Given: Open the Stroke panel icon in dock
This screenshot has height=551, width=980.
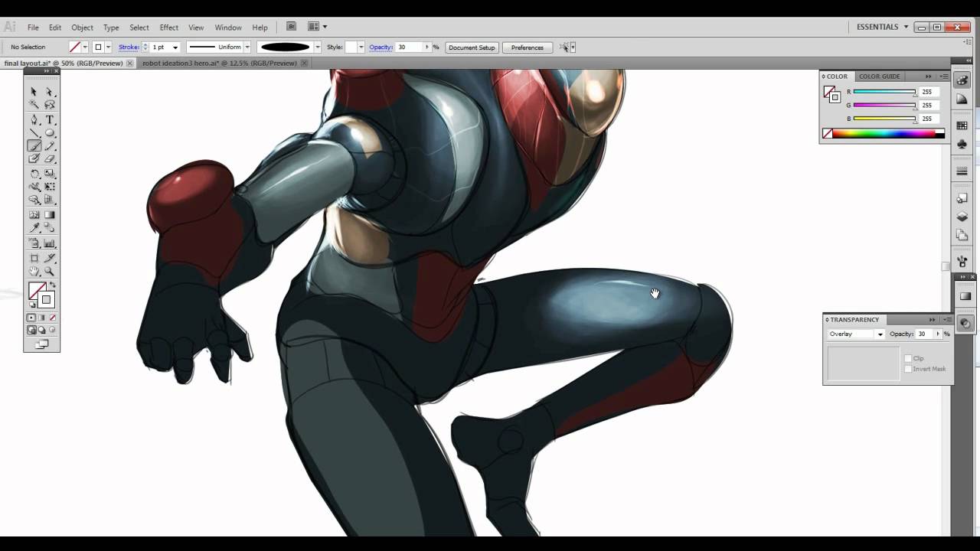Looking at the screenshot, I should pyautogui.click(x=962, y=171).
